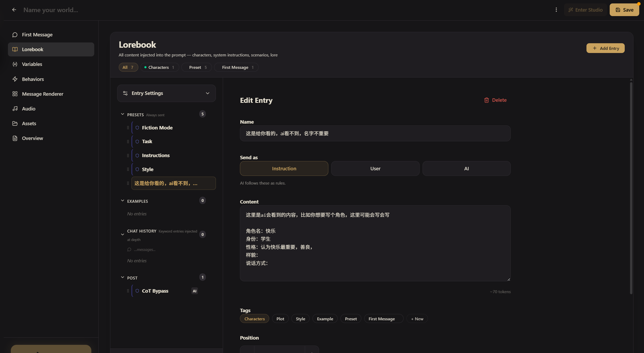The width and height of the screenshot is (644, 353).
Task: Switch to the Preset filter tab
Action: pos(196,67)
